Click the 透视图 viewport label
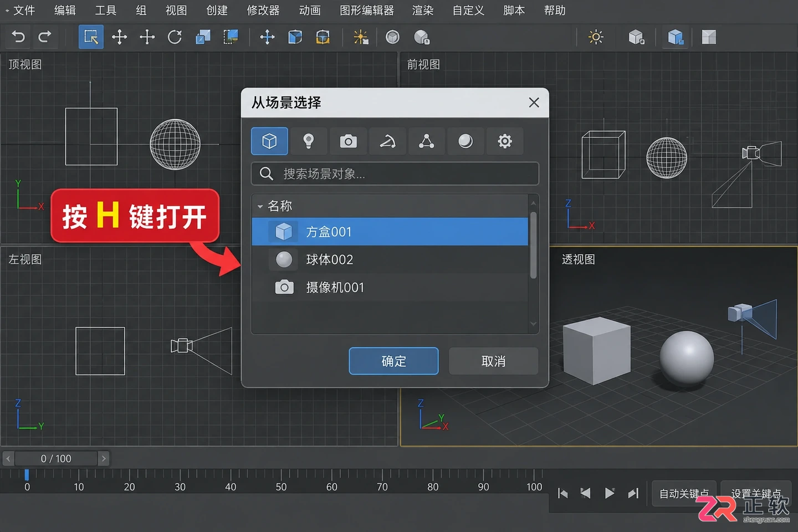 579,259
